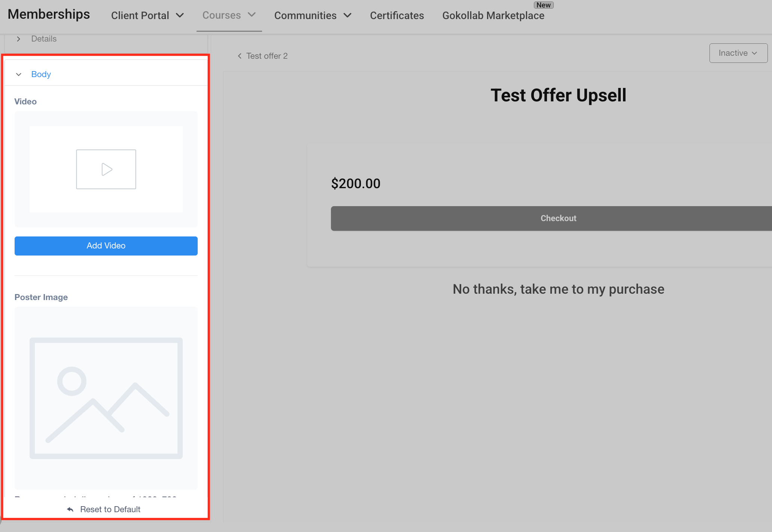The height and width of the screenshot is (532, 772).
Task: Open the Inactive status dropdown
Action: [738, 53]
